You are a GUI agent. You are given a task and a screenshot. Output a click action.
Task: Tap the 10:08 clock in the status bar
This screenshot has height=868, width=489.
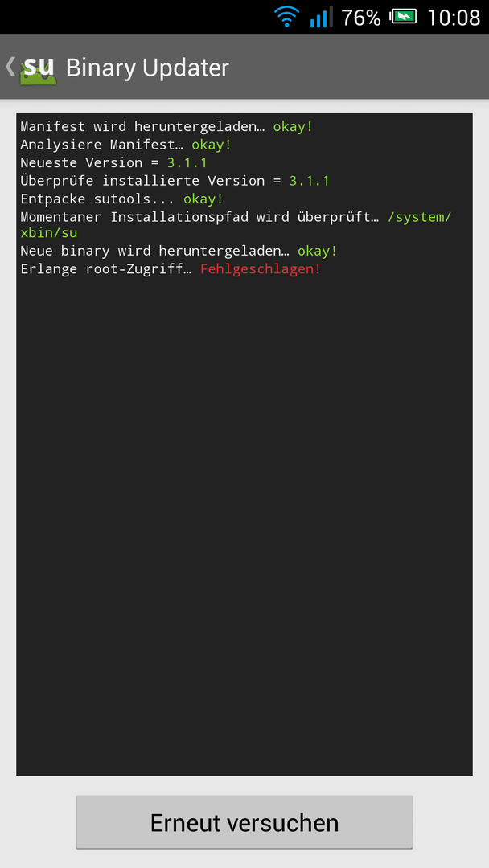pyautogui.click(x=454, y=18)
